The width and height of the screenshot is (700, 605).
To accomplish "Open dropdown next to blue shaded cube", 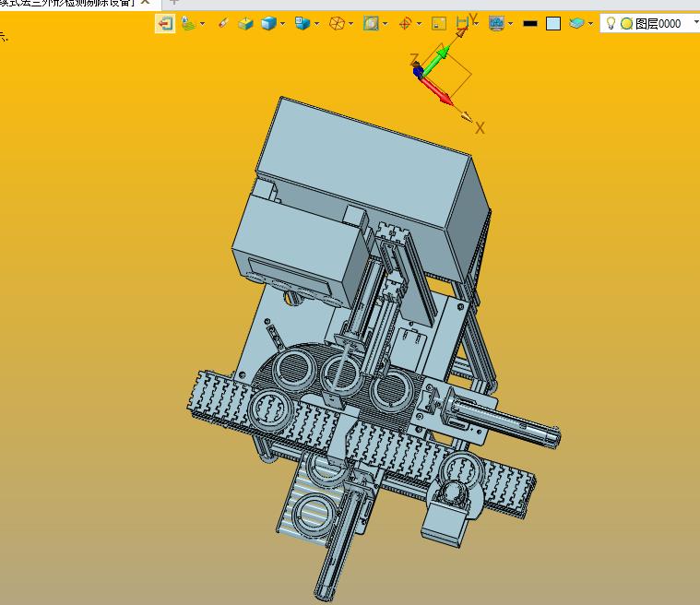I will (282, 24).
